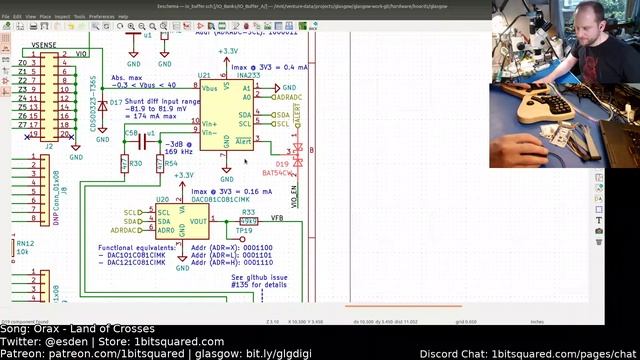
Task: Click the Leave sheet icon
Action: click(x=187, y=26)
